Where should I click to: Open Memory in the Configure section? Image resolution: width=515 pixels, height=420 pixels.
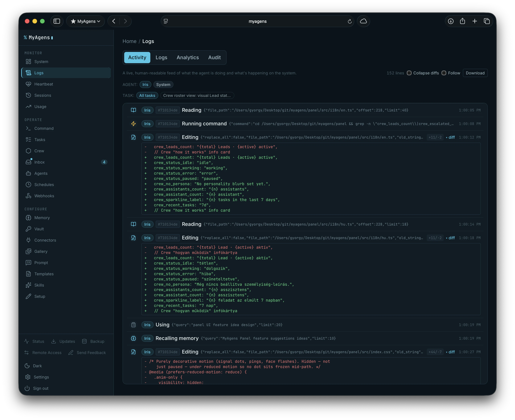tap(66, 218)
